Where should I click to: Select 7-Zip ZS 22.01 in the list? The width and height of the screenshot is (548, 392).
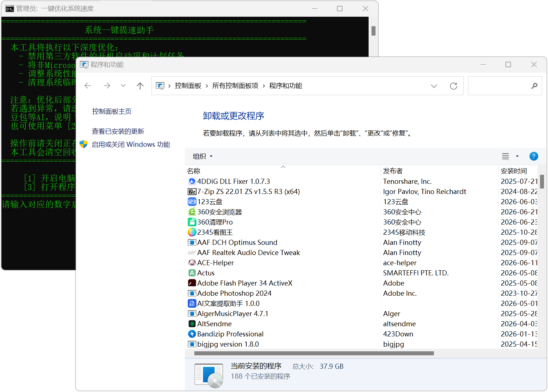(361, 191)
